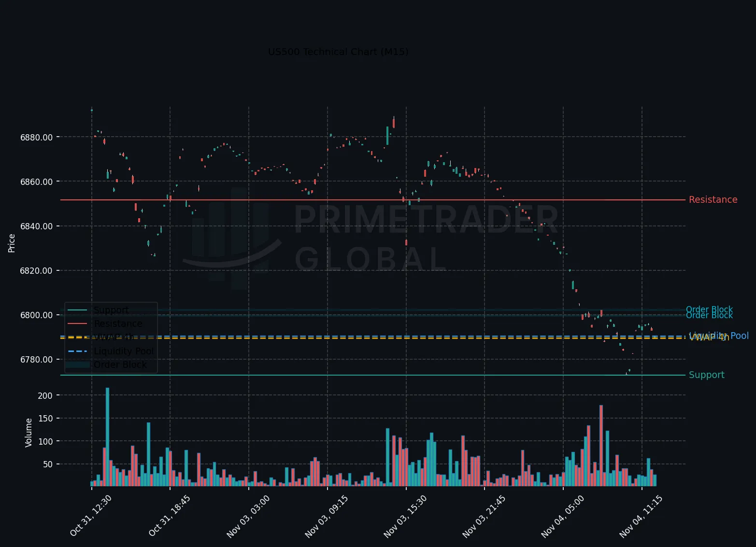This screenshot has width=756, height=547.
Task: Click the 'Liquidity Pool' line label at right
Action: tap(719, 335)
